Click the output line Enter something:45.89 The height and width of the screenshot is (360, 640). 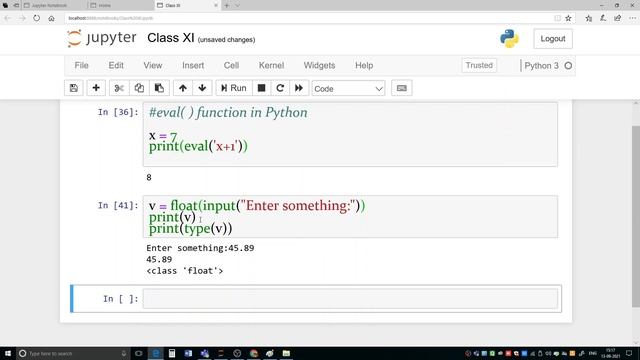[200, 248]
